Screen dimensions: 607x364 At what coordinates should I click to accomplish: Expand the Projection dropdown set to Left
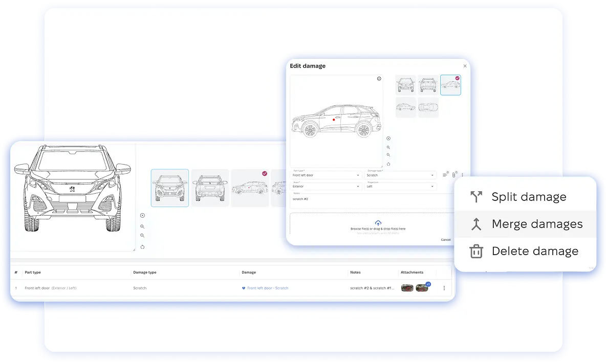[400, 187]
